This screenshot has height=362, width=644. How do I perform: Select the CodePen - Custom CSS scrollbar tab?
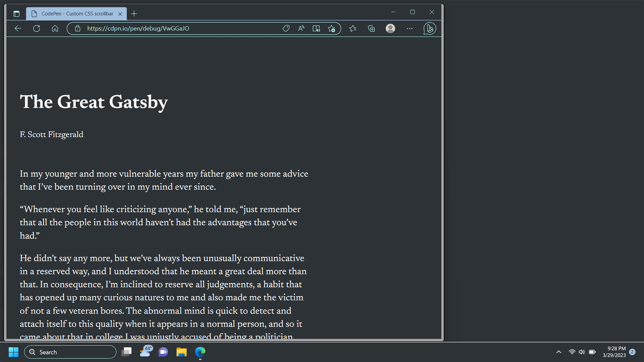coord(76,14)
